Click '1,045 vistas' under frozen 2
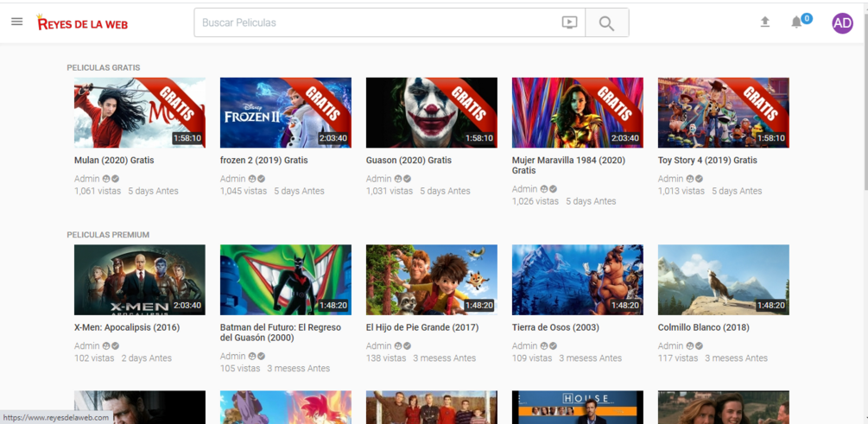 244,191
